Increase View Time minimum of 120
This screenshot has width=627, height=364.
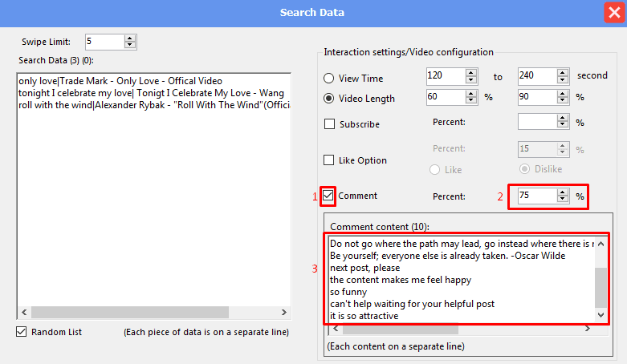(x=471, y=73)
